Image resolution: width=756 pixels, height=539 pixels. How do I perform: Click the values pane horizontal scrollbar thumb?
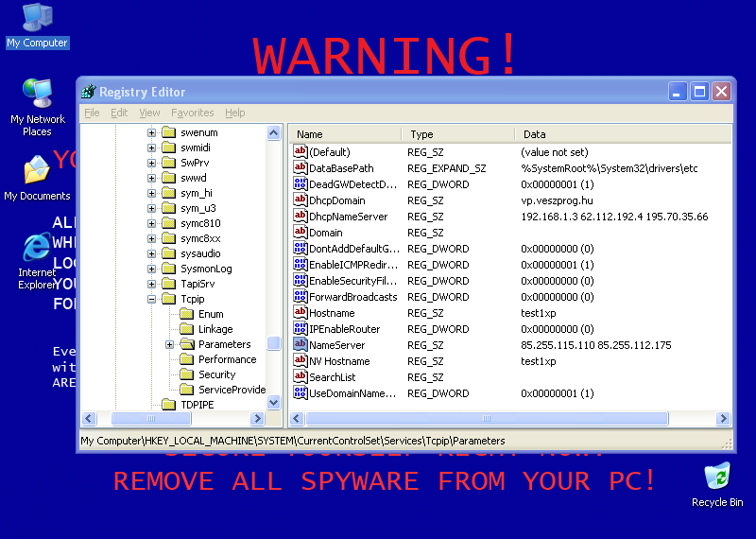pyautogui.click(x=487, y=418)
